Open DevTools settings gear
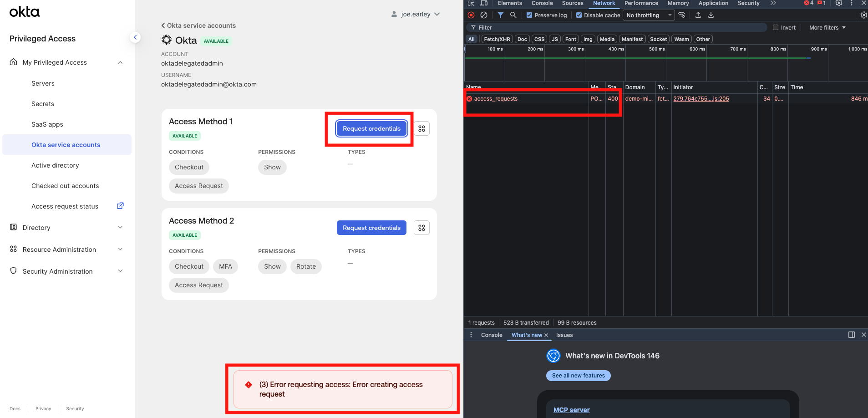 pos(839,4)
